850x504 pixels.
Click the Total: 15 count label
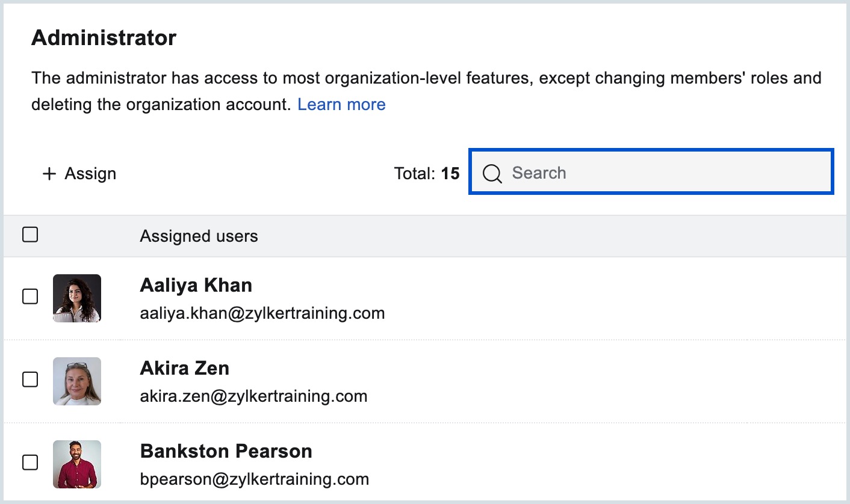(x=426, y=174)
